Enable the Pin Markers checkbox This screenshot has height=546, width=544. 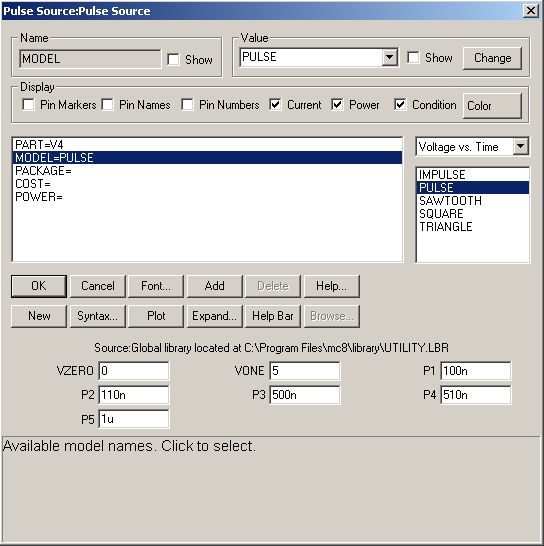coord(28,104)
